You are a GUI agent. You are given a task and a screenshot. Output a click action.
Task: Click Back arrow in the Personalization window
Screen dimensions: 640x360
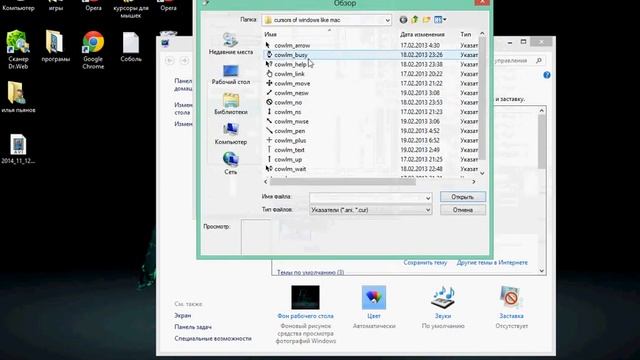click(170, 60)
